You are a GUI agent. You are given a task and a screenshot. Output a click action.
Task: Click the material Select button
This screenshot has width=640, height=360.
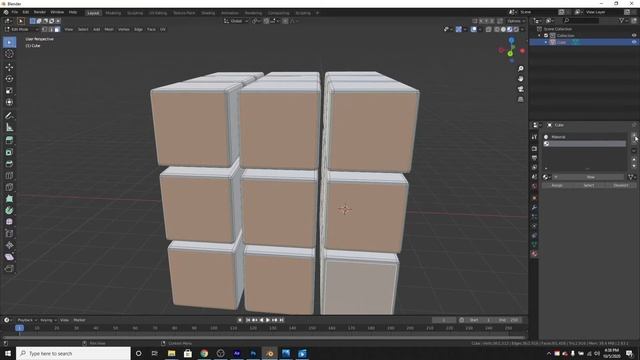[589, 185]
